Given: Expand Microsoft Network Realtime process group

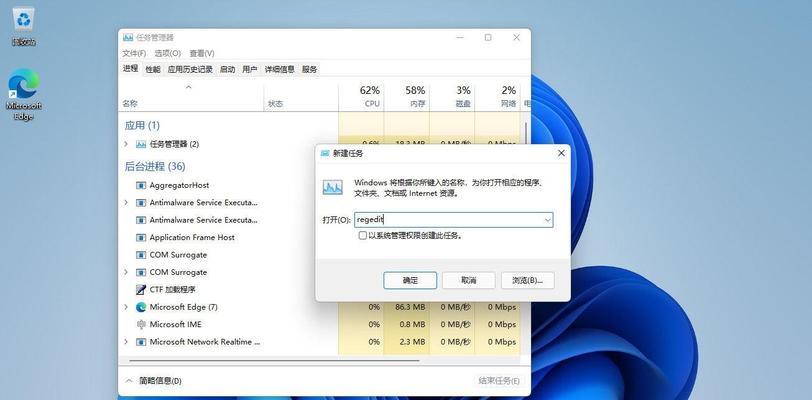Looking at the screenshot, I should click(x=126, y=342).
